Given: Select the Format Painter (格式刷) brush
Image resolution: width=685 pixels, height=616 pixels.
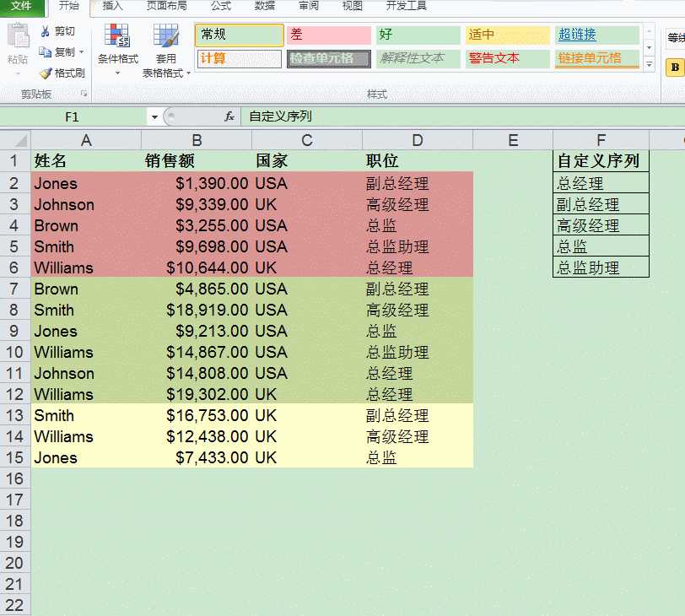Looking at the screenshot, I should point(46,73).
